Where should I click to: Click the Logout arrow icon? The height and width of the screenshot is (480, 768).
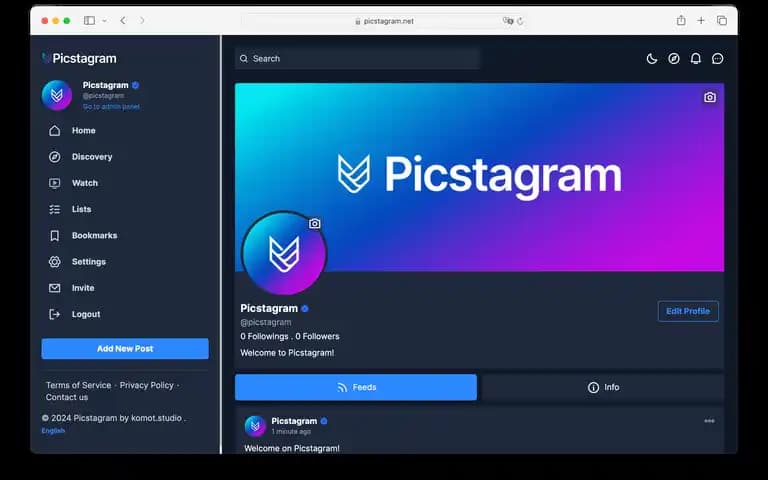coord(55,314)
